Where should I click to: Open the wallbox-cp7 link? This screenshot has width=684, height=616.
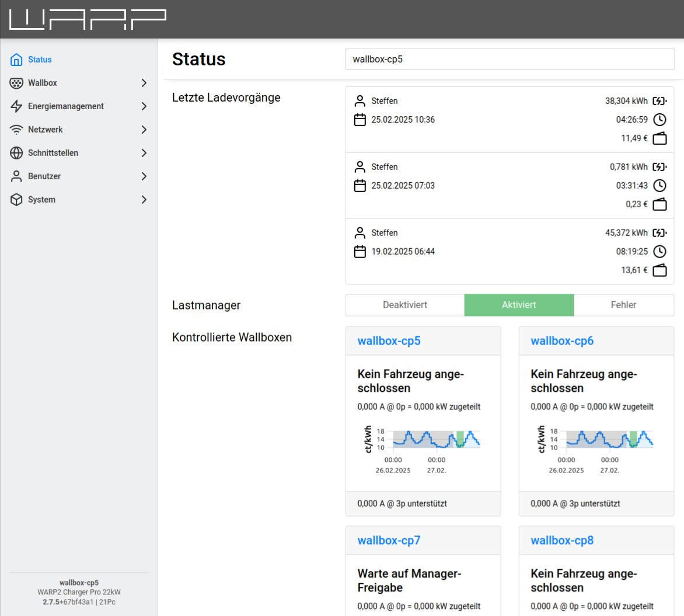[x=389, y=541]
